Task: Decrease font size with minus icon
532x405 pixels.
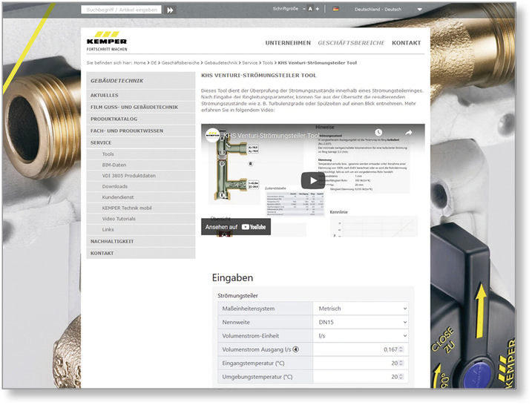Action: point(304,10)
